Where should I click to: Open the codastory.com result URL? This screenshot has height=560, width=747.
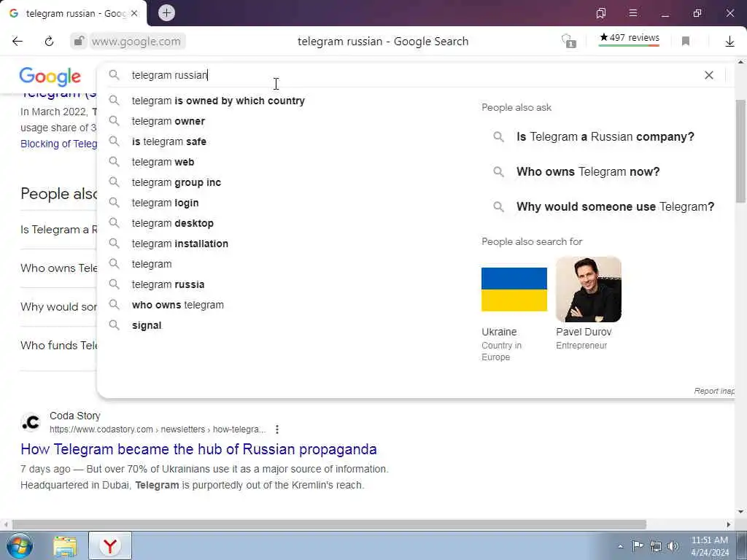click(x=158, y=429)
